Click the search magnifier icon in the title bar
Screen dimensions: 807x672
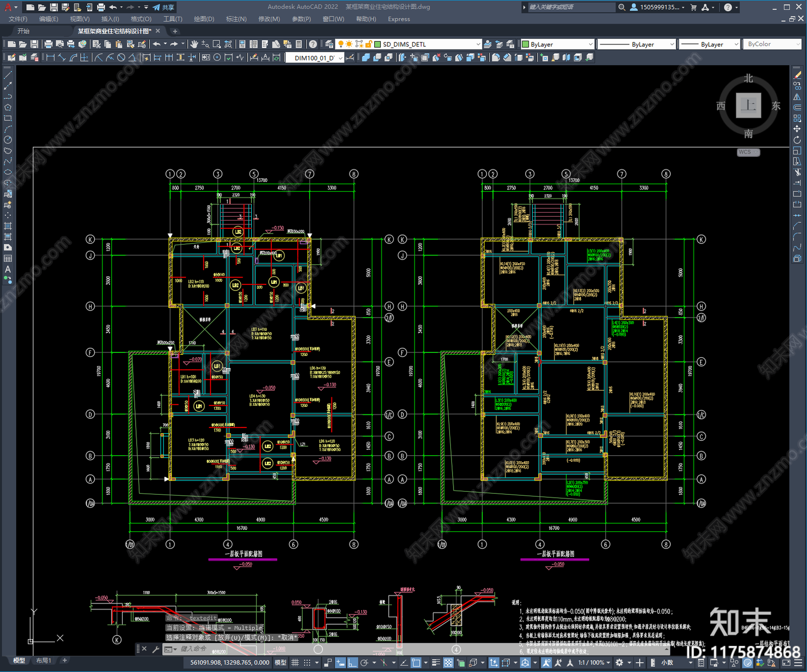pos(622,7)
